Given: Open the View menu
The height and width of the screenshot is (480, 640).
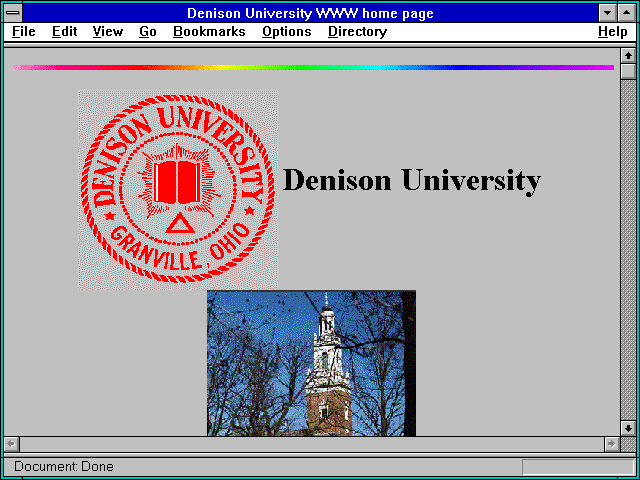Looking at the screenshot, I should 108,32.
